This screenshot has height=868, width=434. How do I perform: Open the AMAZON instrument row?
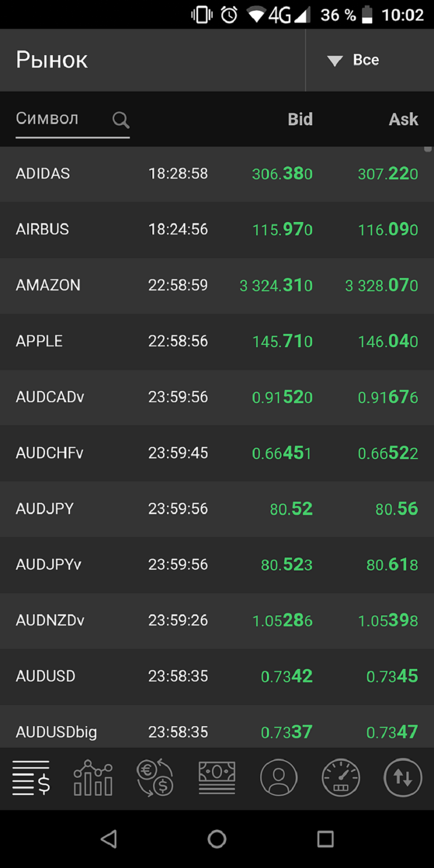tap(217, 285)
